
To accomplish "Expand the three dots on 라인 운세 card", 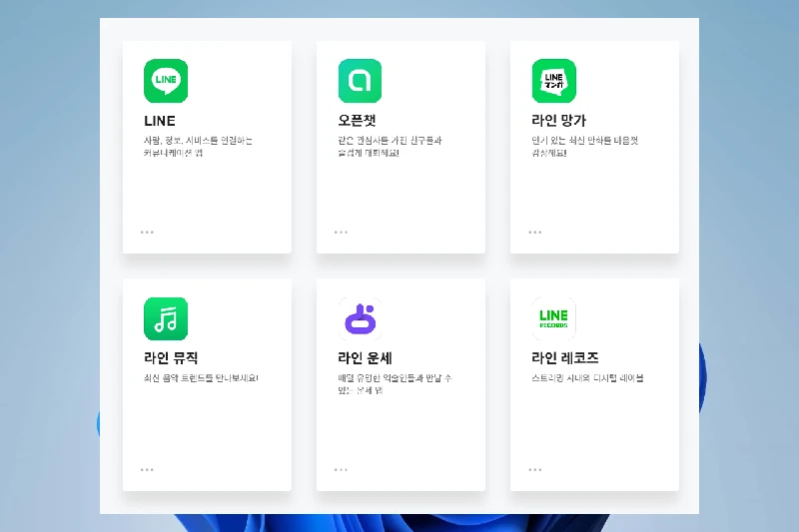I will 341,470.
